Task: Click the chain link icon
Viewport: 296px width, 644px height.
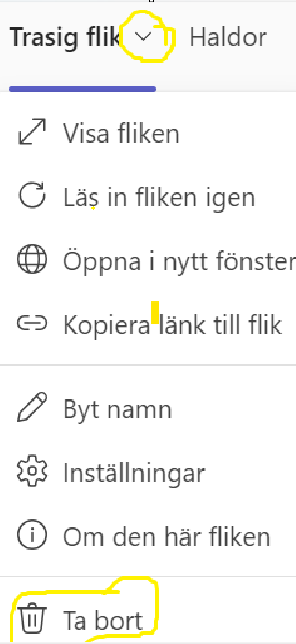Action: click(32, 323)
